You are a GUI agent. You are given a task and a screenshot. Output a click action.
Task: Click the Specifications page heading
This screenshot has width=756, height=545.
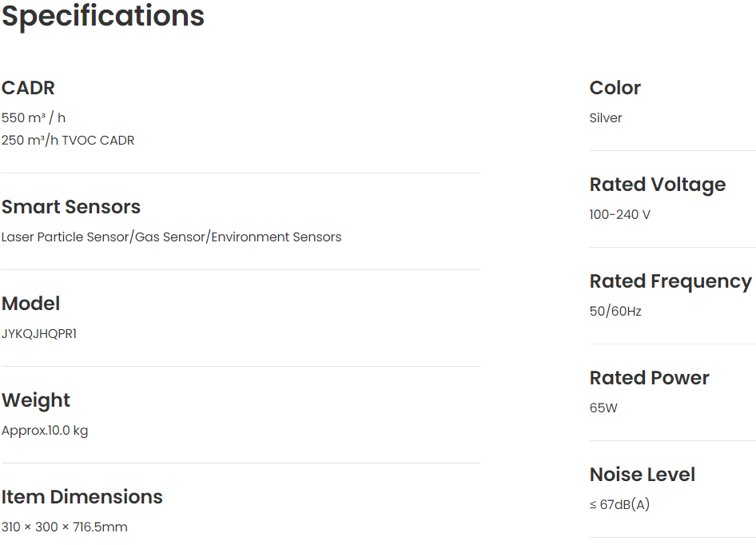click(103, 16)
